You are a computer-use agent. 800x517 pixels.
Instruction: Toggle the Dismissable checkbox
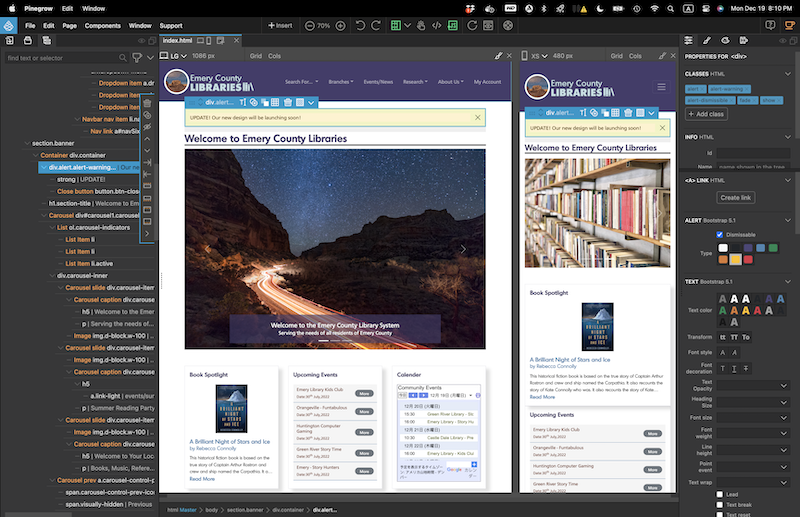(x=720, y=235)
